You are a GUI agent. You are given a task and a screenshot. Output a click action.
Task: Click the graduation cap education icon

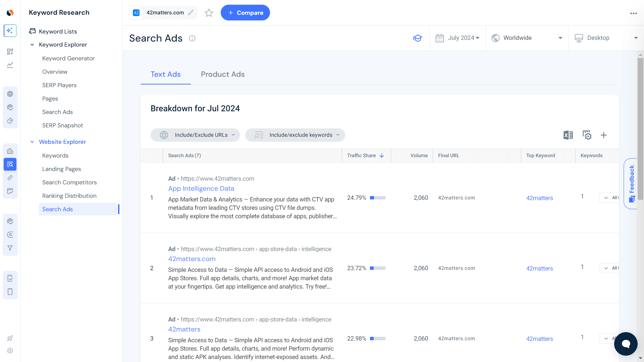[417, 38]
